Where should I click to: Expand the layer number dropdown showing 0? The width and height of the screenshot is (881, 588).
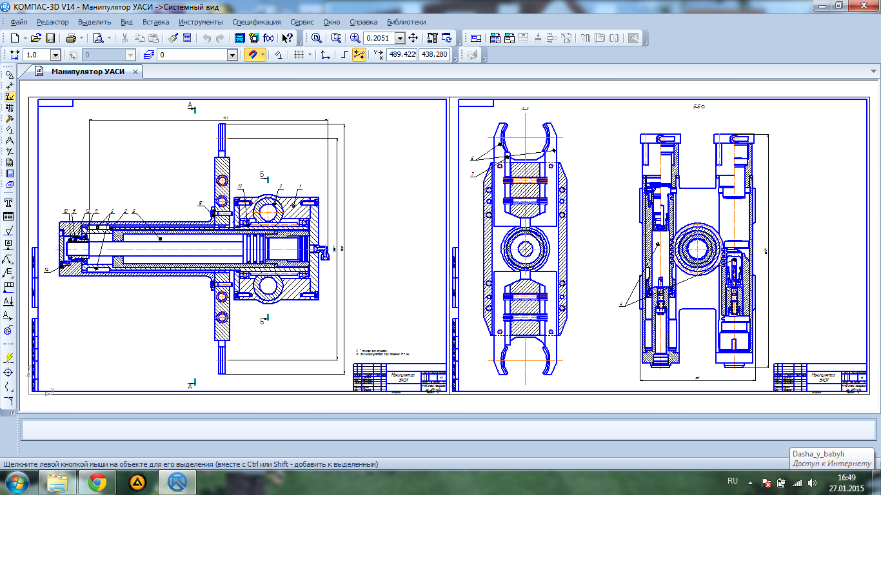pos(232,55)
